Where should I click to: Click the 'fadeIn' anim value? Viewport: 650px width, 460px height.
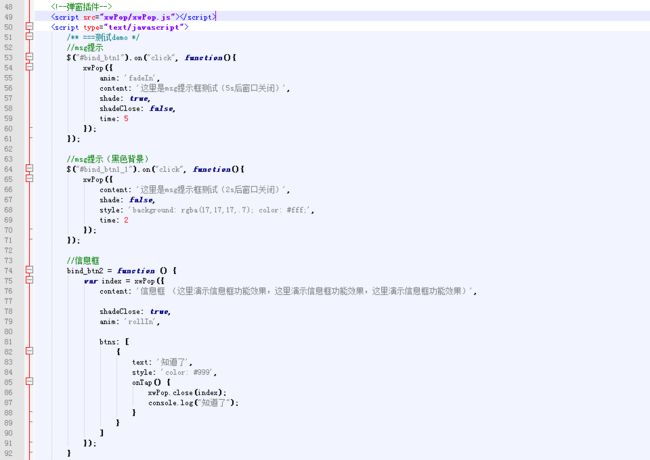(x=141, y=78)
